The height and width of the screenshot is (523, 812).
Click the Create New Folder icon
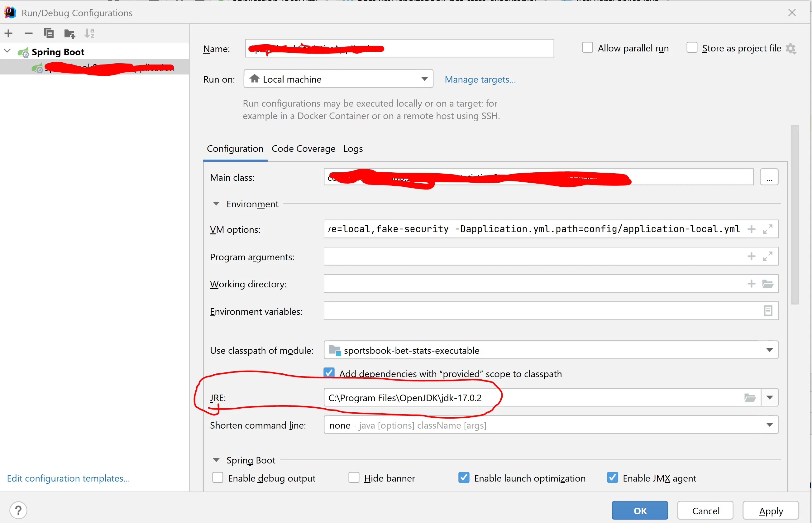[69, 33]
